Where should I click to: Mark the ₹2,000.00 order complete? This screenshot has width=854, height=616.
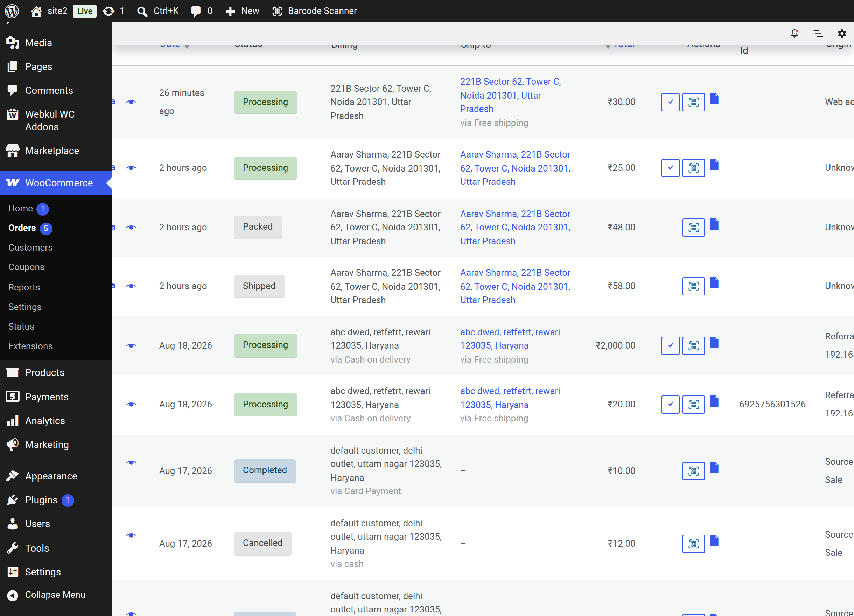[x=670, y=346]
